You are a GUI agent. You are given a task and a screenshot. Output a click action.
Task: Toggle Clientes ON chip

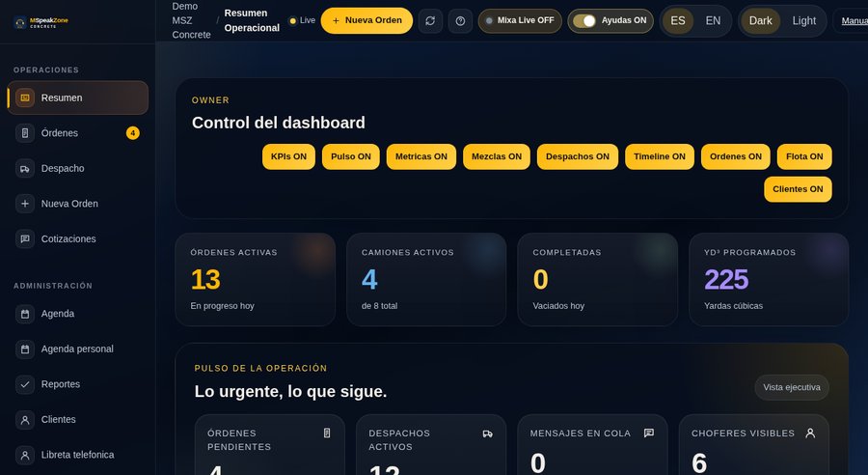(x=798, y=189)
